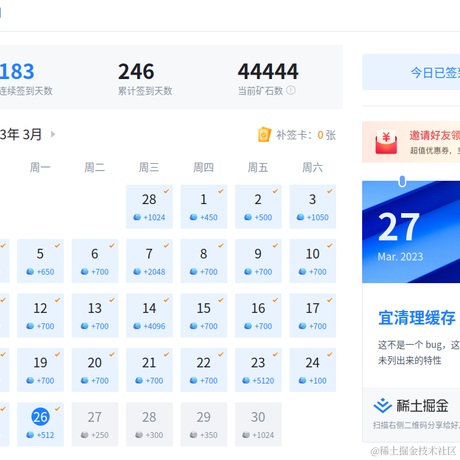Click highlighted day 26 circle

40,417
